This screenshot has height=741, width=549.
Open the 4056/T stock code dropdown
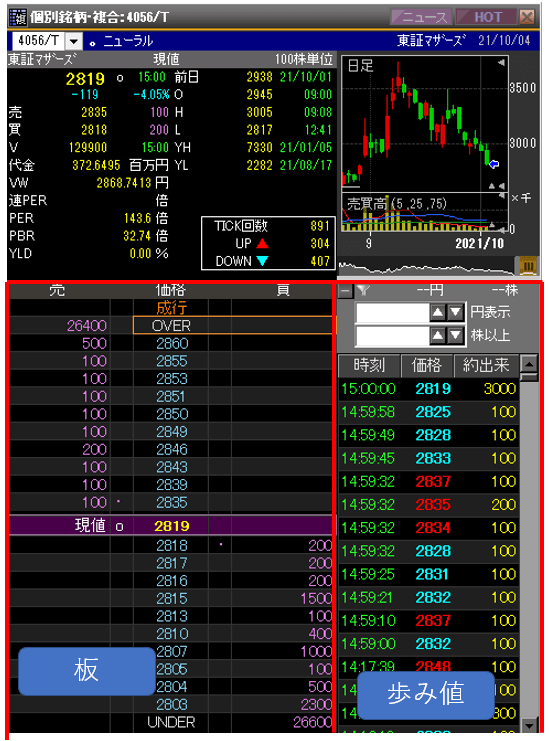coord(73,41)
